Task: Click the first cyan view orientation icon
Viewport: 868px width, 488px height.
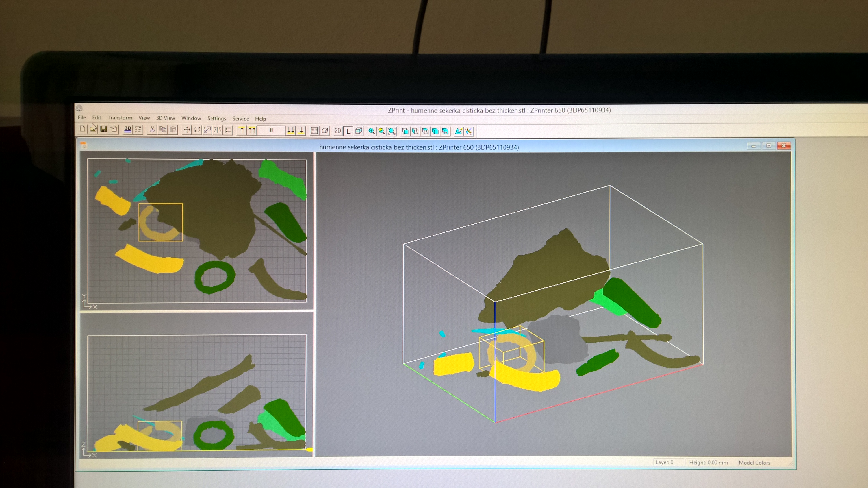Action: 405,131
